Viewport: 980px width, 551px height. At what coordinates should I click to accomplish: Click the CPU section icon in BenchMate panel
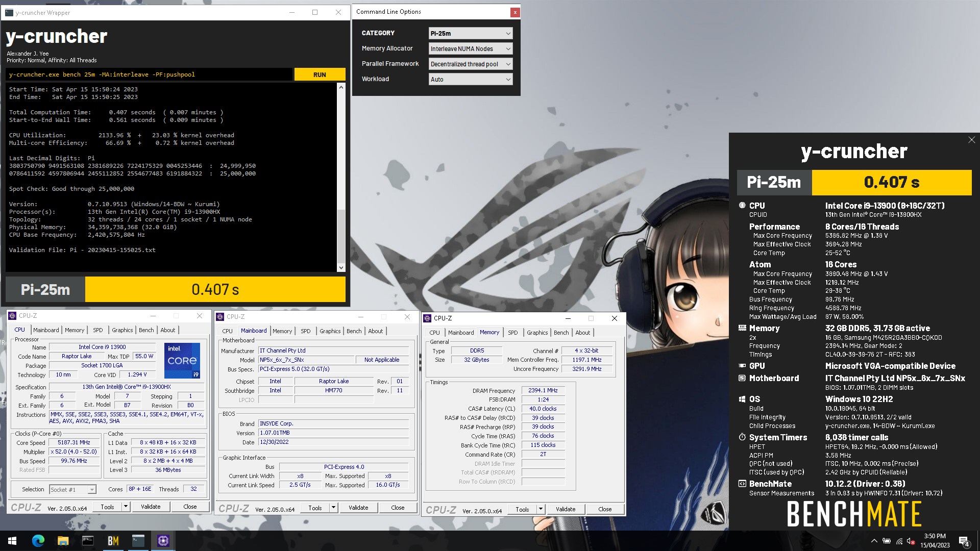[742, 206]
